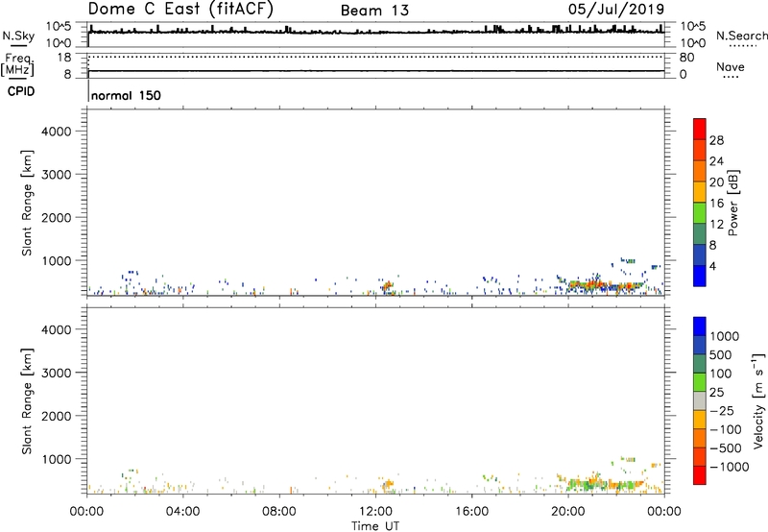768x532 pixels.
Task: Click the 'normal 150' CPID text
Action: (x=126, y=95)
